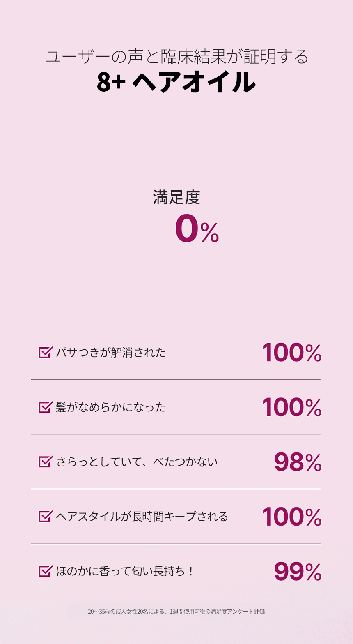The height and width of the screenshot is (644, 353).
Task: Select the 99% result value
Action: [x=298, y=572]
